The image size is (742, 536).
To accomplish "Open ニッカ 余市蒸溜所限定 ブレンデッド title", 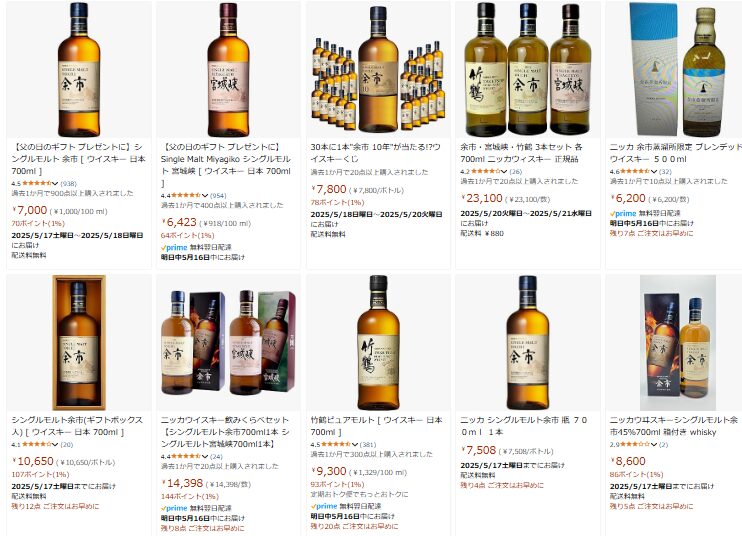I will point(676,153).
